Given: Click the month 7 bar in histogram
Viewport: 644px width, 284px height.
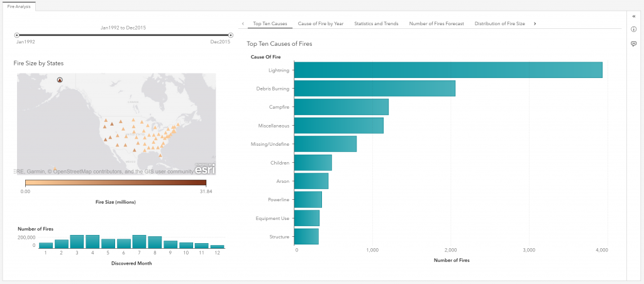Looking at the screenshot, I should (139, 242).
